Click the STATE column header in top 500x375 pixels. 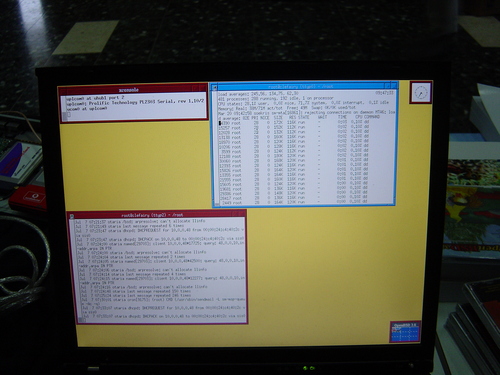tap(304, 117)
